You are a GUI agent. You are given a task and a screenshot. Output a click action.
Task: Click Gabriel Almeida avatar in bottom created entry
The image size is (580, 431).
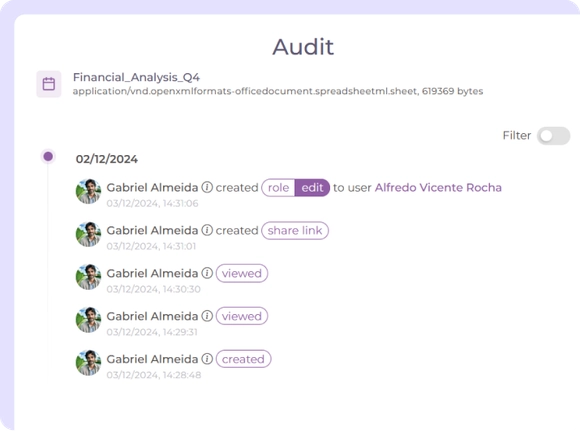(88, 363)
